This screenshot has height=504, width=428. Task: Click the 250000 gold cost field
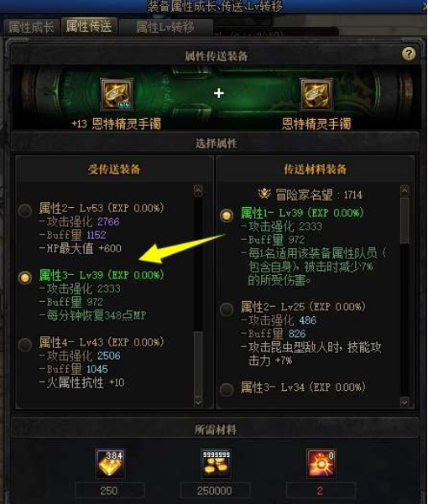coord(215,491)
